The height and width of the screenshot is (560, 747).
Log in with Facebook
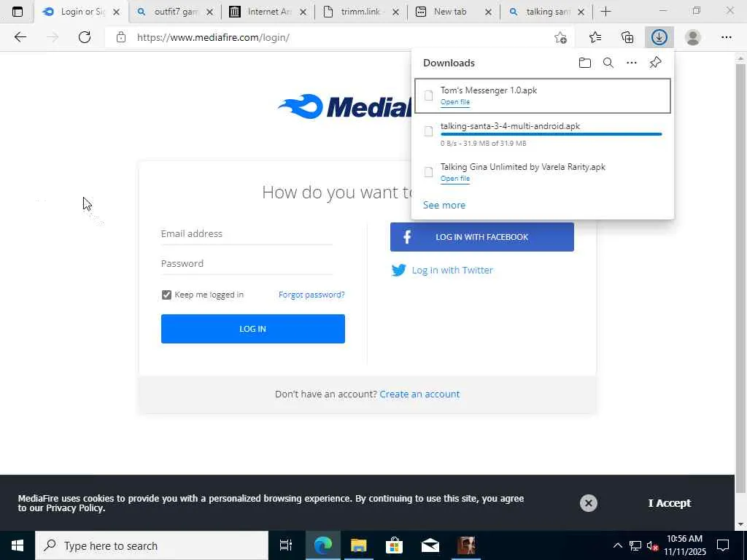[481, 237]
